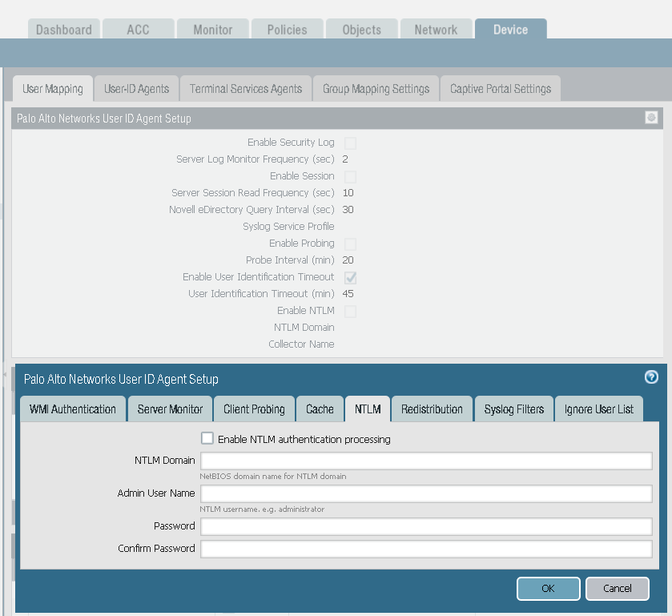Image resolution: width=672 pixels, height=616 pixels.
Task: Toggle the Enable NTLM checkbox in summary
Action: tap(350, 312)
